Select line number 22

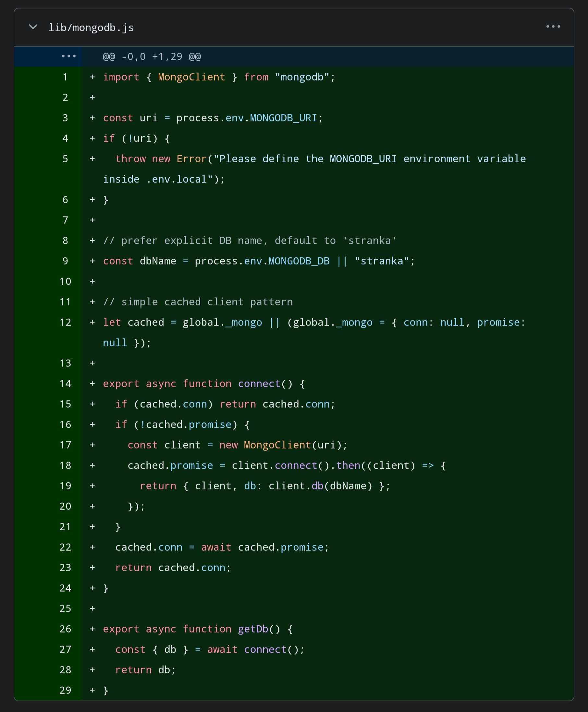click(x=65, y=547)
